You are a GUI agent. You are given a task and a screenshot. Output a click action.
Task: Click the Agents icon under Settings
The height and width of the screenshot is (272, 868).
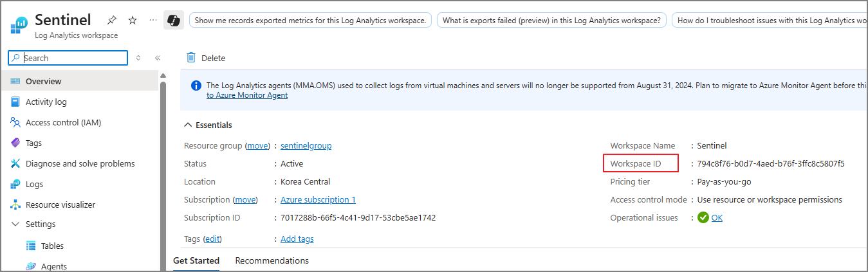[31, 266]
